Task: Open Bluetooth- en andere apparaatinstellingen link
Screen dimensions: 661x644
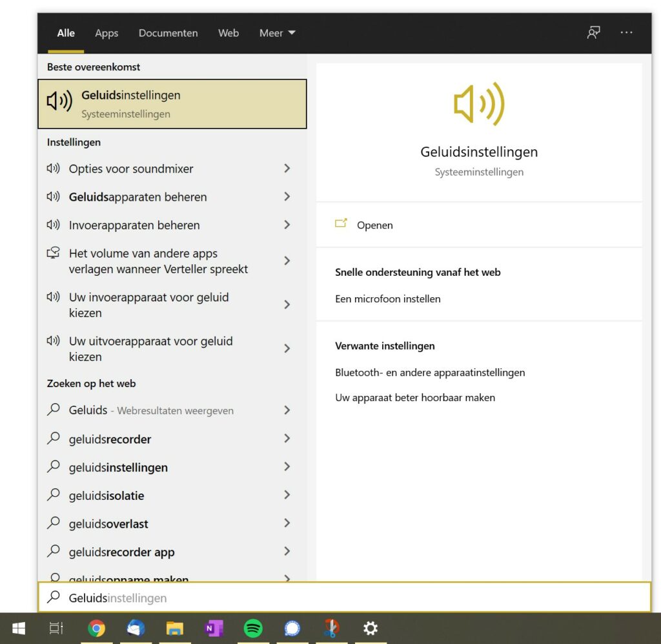Action: tap(430, 373)
